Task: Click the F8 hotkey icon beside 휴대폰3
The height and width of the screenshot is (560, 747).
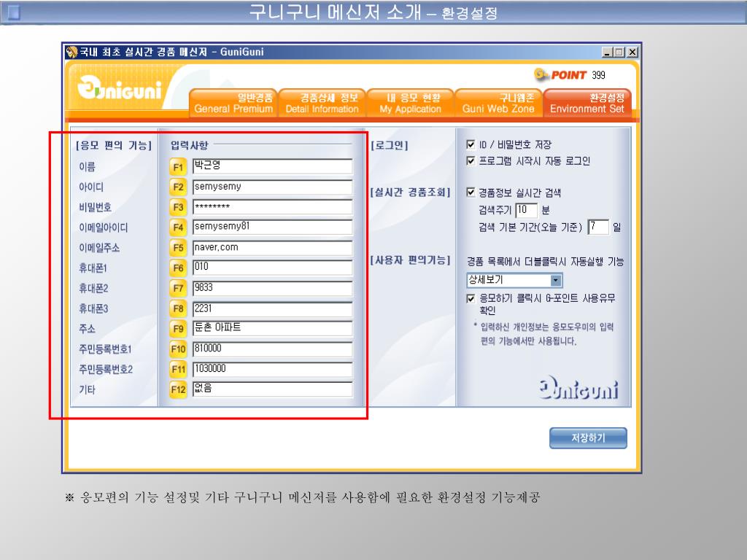Action: tap(178, 308)
